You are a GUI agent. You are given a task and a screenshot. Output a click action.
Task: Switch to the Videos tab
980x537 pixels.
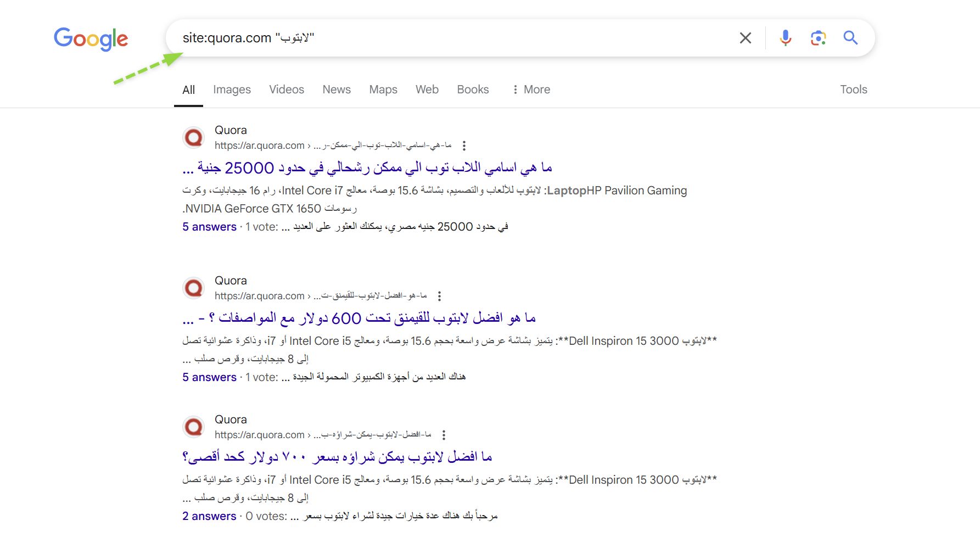[x=286, y=90]
